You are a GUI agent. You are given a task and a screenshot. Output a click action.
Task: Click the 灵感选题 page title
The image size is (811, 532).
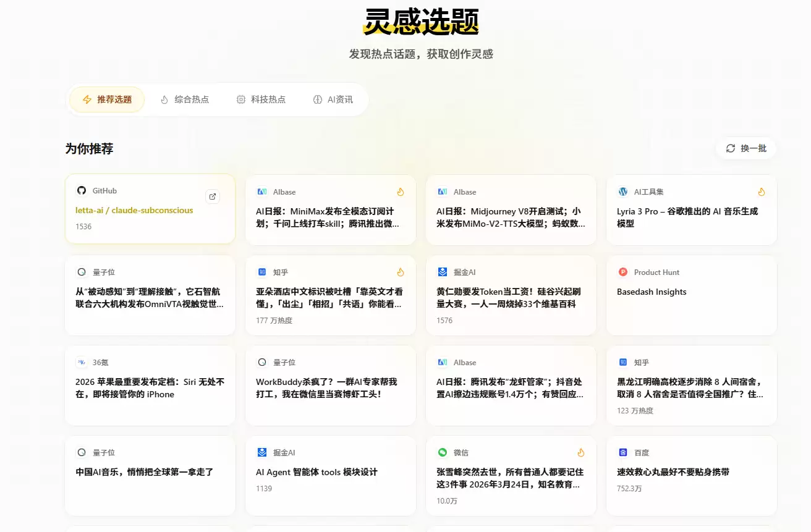tap(421, 22)
